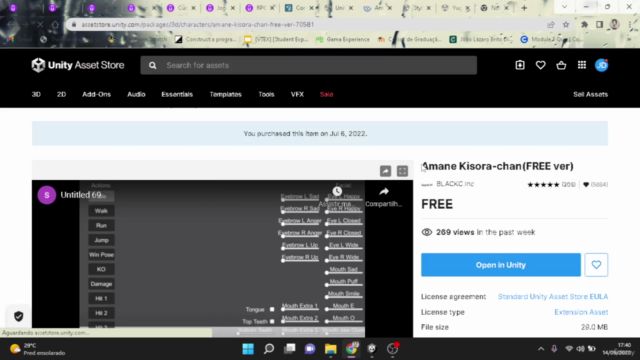Open My Assets download icon in header
The width and height of the screenshot is (640, 360).
pos(520,65)
